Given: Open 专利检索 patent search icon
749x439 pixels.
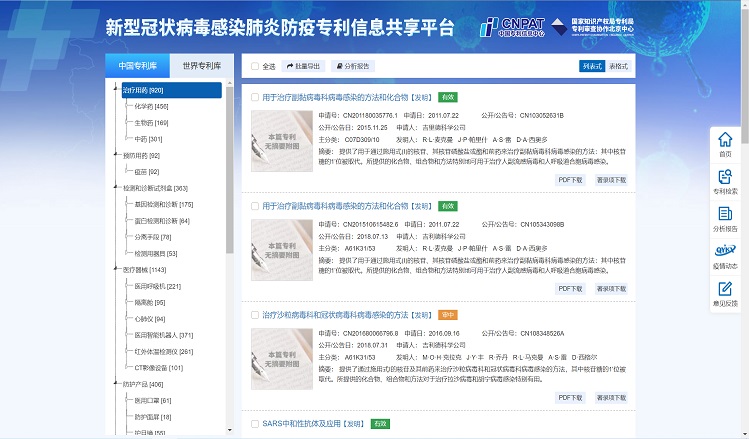Looking at the screenshot, I should click(x=725, y=181).
